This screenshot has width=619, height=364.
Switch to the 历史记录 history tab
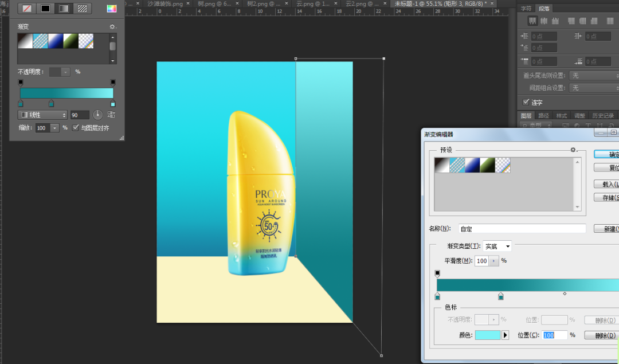pyautogui.click(x=603, y=116)
